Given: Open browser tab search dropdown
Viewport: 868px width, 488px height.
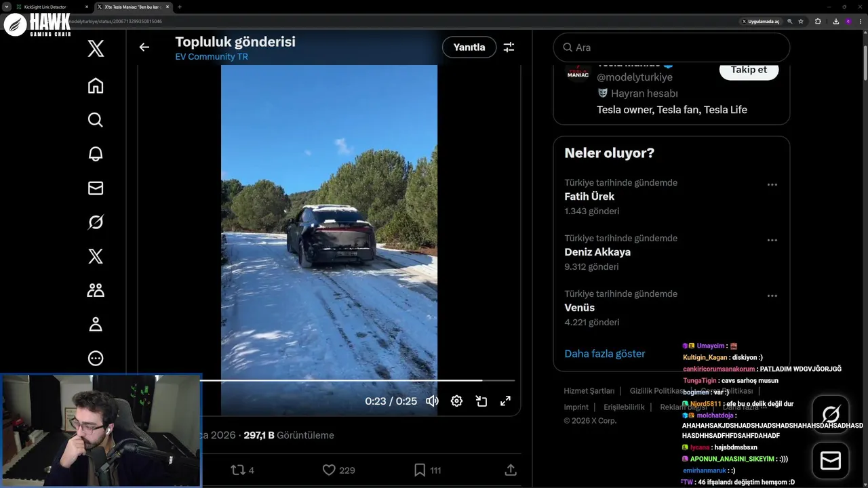Looking at the screenshot, I should [x=6, y=7].
